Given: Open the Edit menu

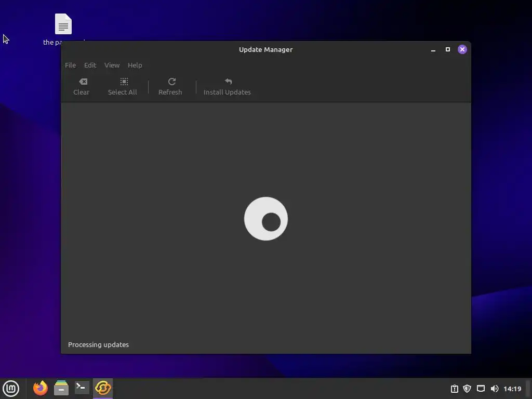Looking at the screenshot, I should point(90,65).
